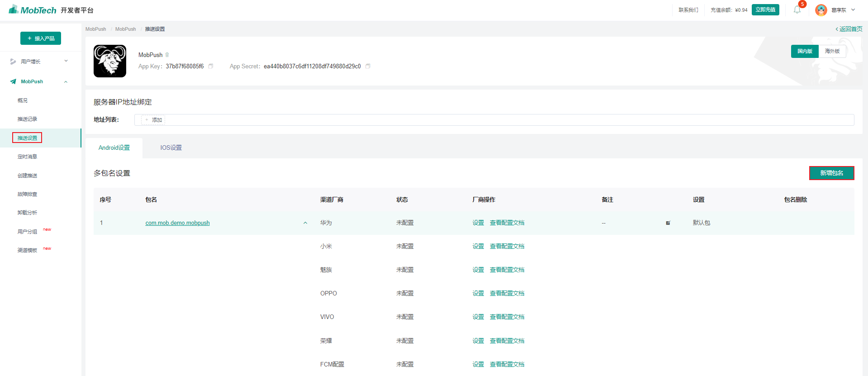
Task: Click 查看配置文档 for 魅族
Action: [x=507, y=270]
